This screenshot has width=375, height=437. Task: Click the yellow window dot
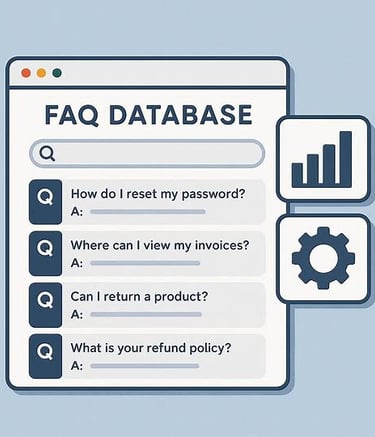tap(41, 73)
